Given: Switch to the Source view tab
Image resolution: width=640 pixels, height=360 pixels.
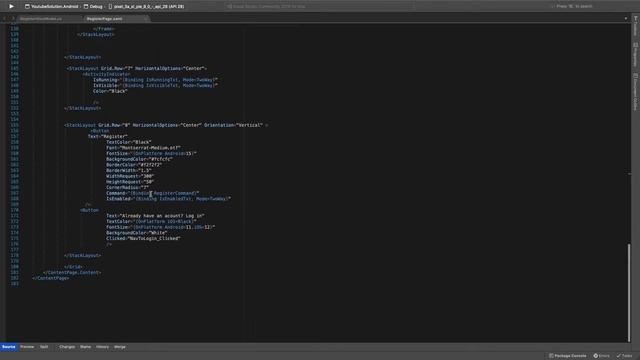Looking at the screenshot, I should coord(9,347).
